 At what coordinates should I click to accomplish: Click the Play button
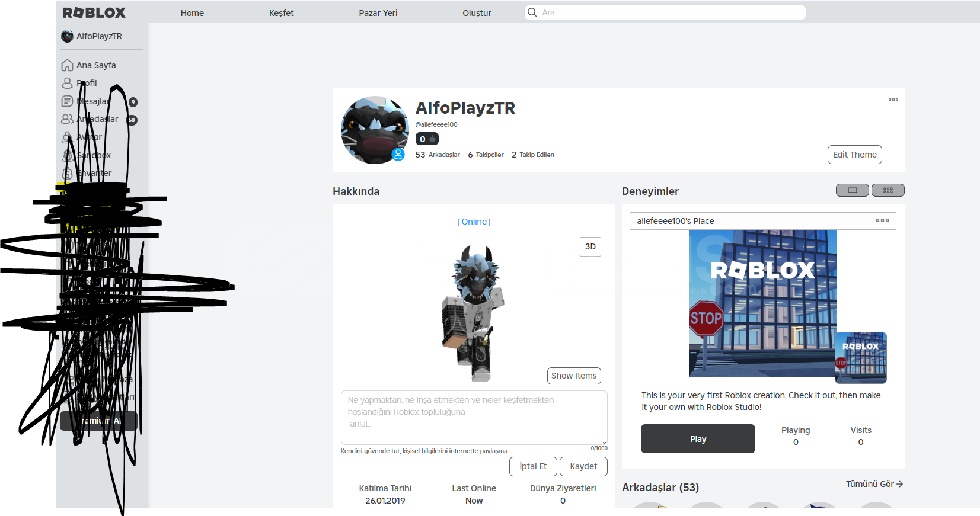(698, 439)
